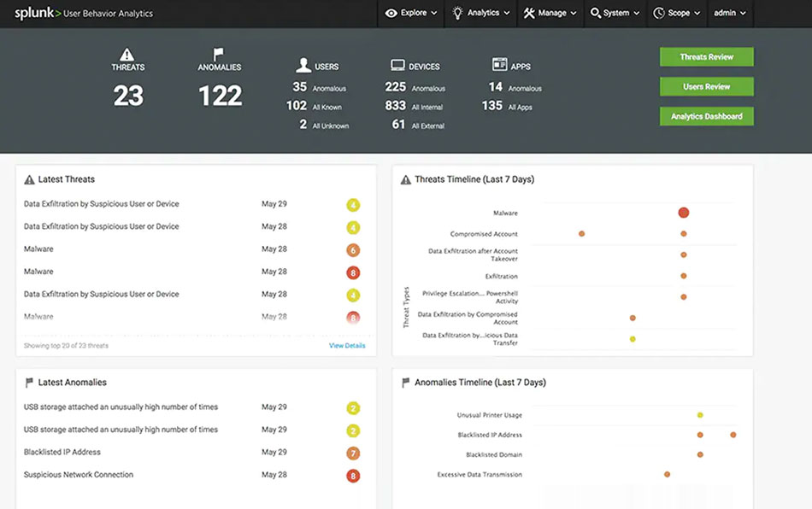Follow the View Details link
The height and width of the screenshot is (509, 812).
click(x=347, y=346)
